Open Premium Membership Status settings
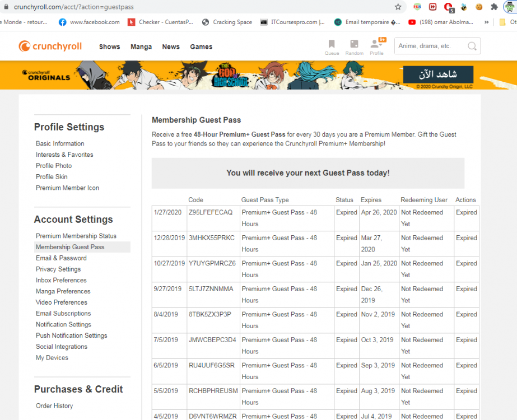Screen dimensions: 517x420 coord(76,236)
